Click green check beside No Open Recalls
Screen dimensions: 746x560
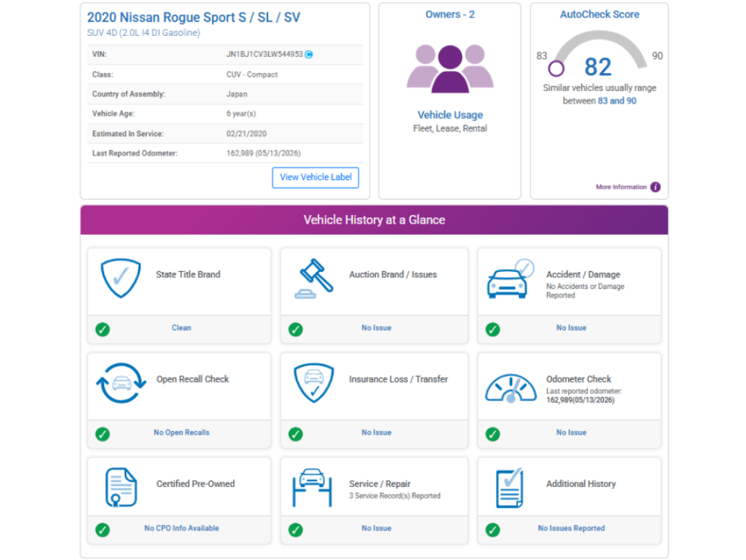(x=103, y=434)
